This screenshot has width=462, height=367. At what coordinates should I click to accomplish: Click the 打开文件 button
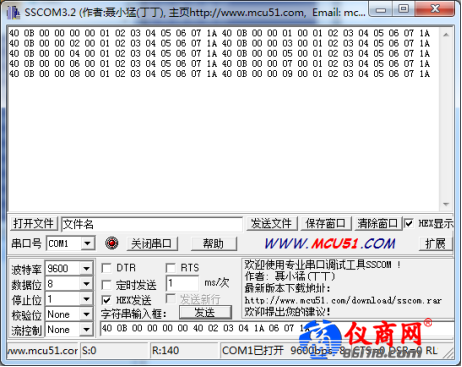click(x=33, y=223)
